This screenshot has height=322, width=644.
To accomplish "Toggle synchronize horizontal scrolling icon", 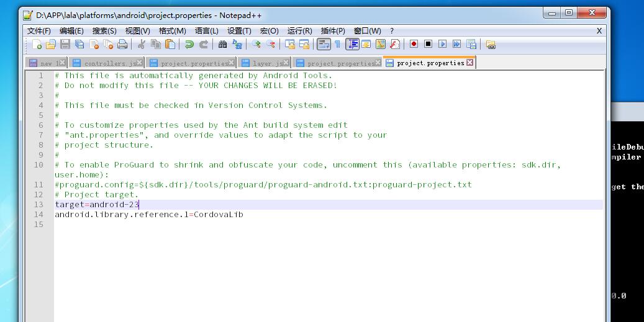I will point(304,44).
